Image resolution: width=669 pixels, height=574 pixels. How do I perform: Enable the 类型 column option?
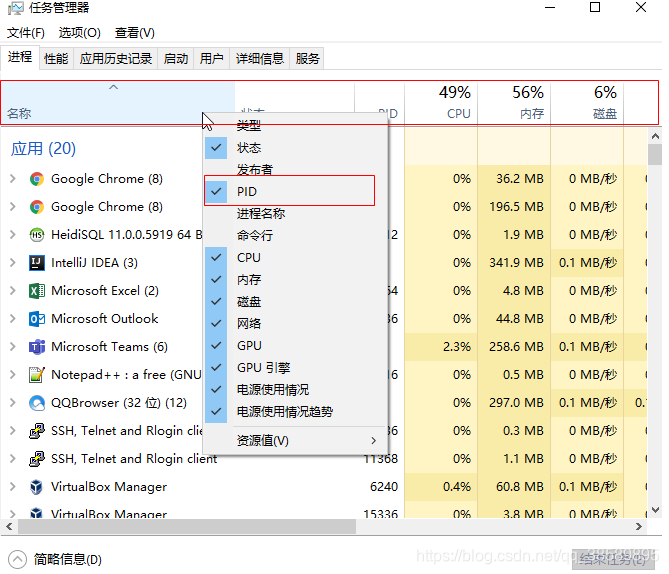(296, 125)
